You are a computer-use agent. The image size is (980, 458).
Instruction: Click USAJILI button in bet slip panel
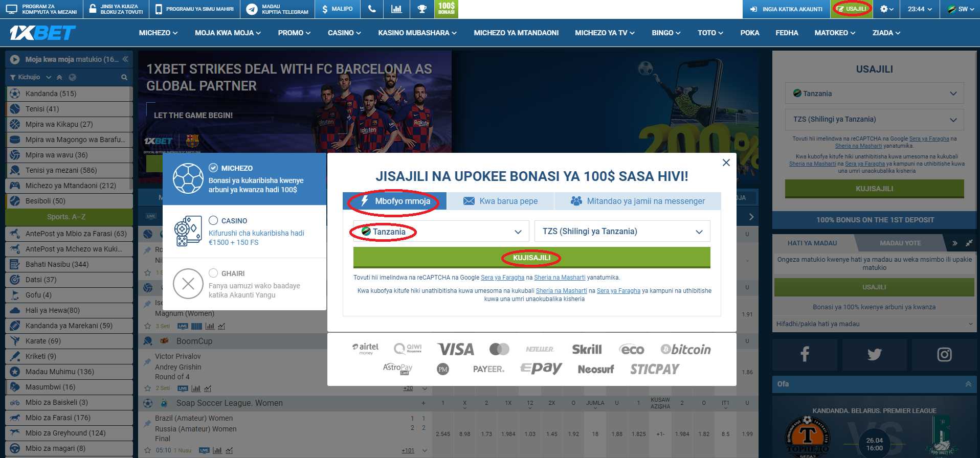(874, 287)
